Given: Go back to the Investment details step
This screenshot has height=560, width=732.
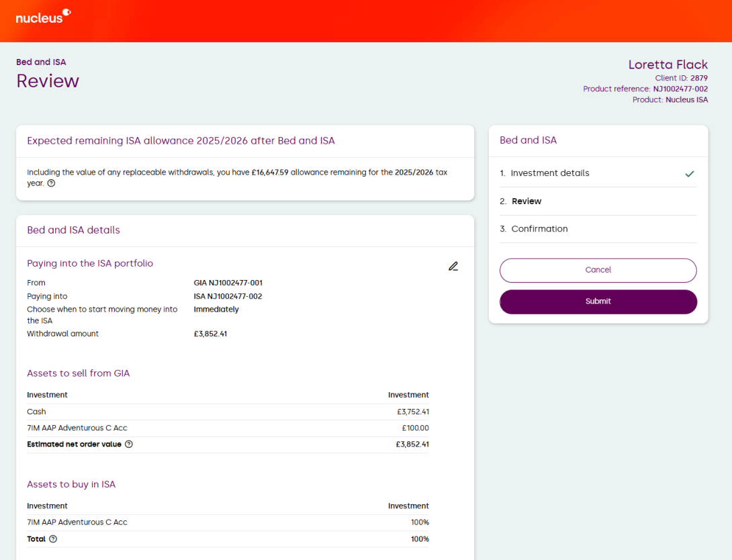Looking at the screenshot, I should click(x=549, y=173).
